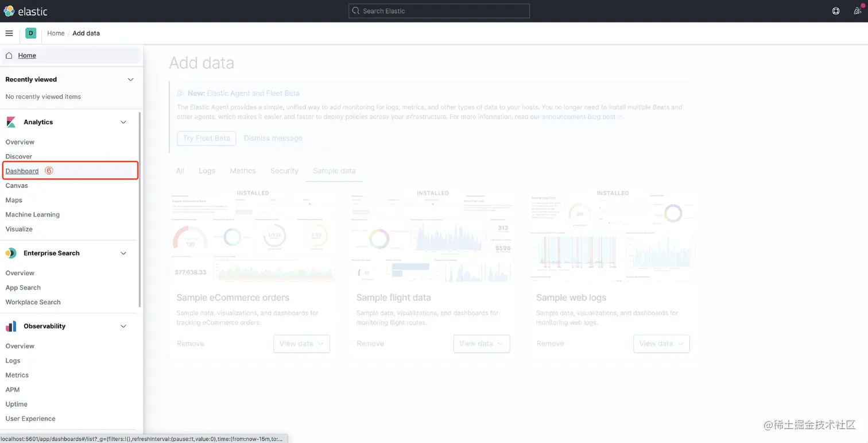This screenshot has height=443, width=868.
Task: Click the Analytics Kibana logo icon
Action: pyautogui.click(x=11, y=122)
